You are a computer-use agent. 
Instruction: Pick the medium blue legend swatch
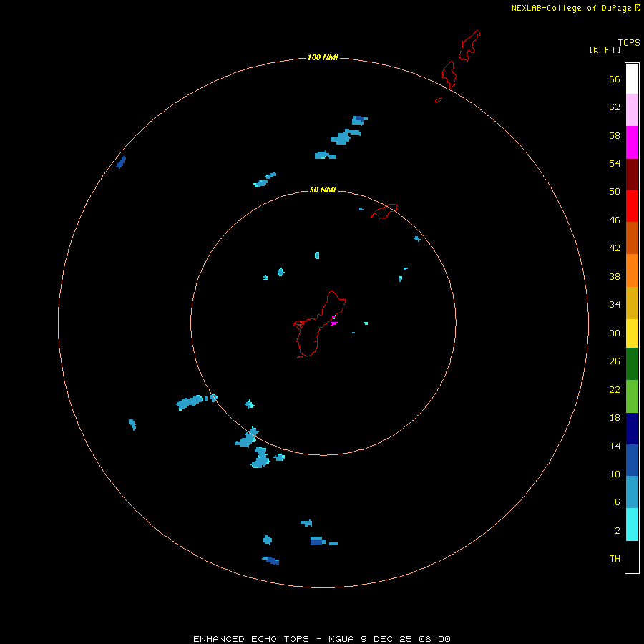632,460
